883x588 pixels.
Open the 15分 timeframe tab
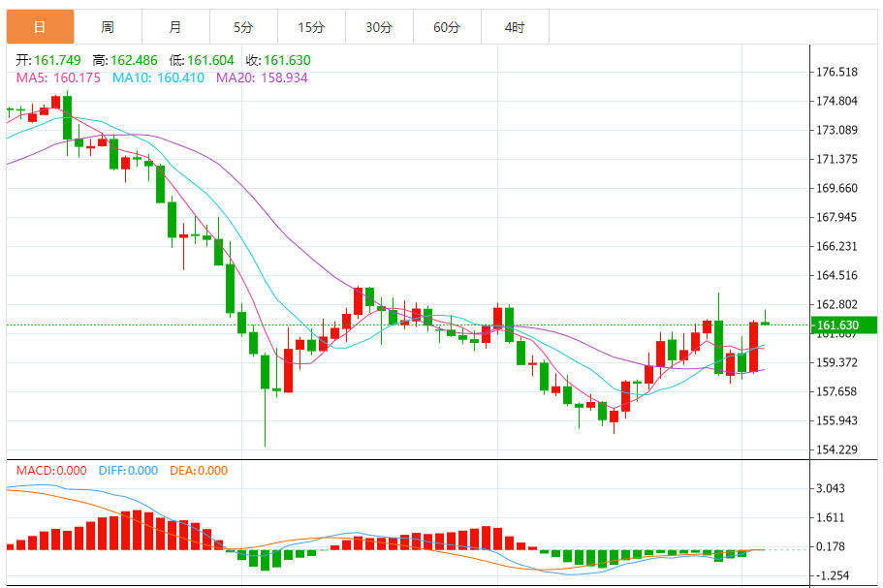(x=311, y=26)
